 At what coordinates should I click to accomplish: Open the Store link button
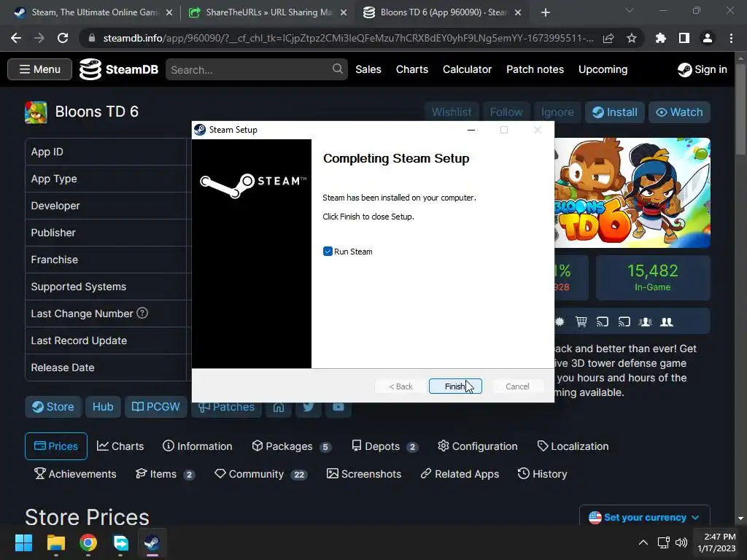[x=53, y=407]
